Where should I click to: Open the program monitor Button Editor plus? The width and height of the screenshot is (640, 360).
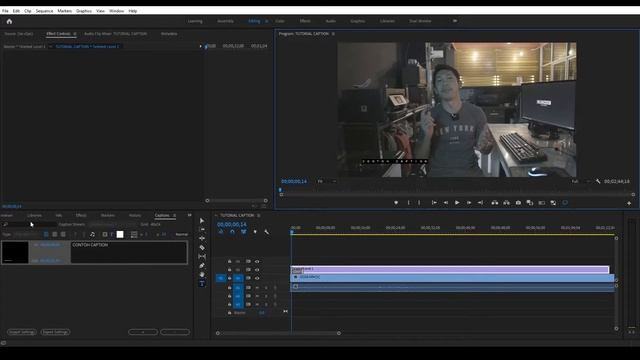[629, 203]
